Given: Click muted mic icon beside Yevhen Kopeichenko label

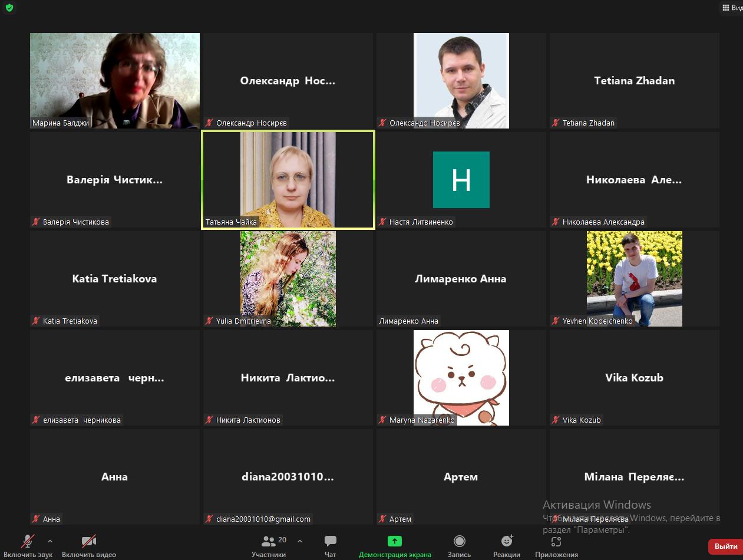Looking at the screenshot, I should click(x=556, y=321).
